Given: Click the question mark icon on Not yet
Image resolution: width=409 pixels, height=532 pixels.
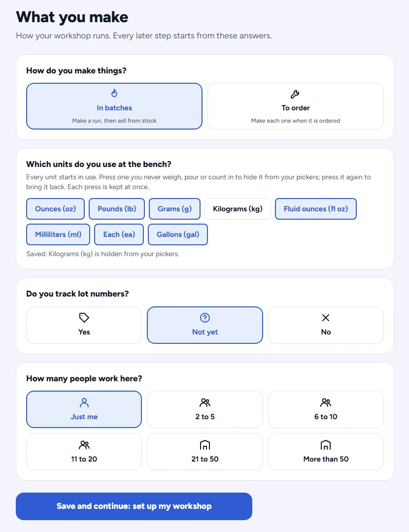Looking at the screenshot, I should coord(205,318).
